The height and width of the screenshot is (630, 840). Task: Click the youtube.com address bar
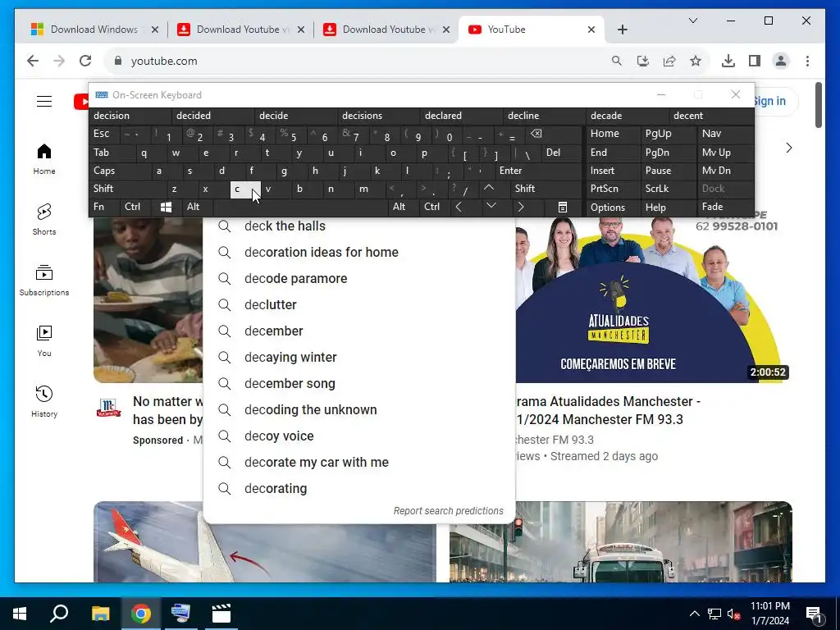point(357,61)
